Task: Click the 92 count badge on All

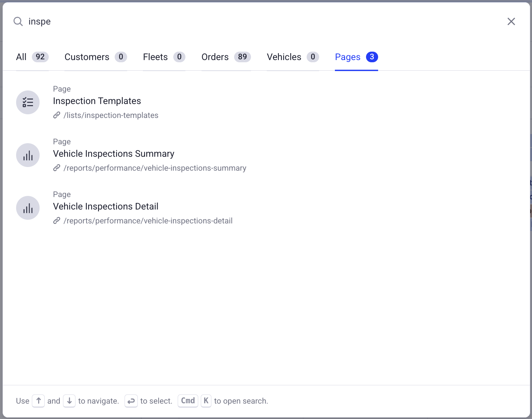Action: 40,57
